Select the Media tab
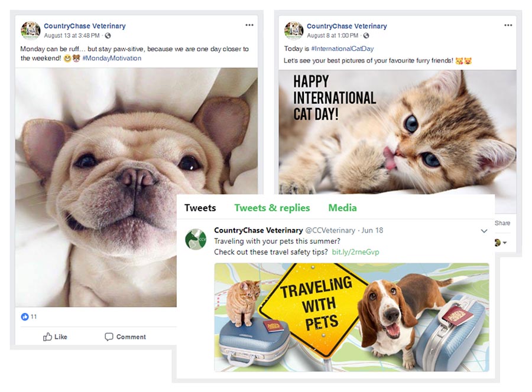The height and width of the screenshot is (392, 532). [x=342, y=208]
